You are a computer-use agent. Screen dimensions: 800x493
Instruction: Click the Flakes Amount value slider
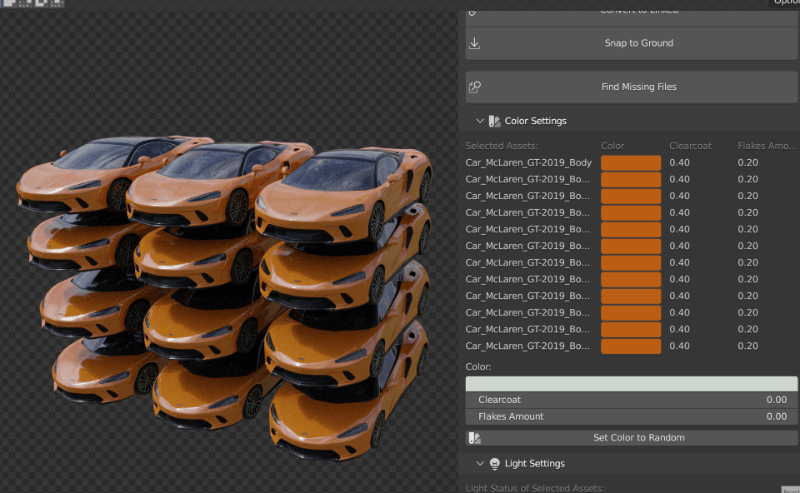(x=631, y=416)
